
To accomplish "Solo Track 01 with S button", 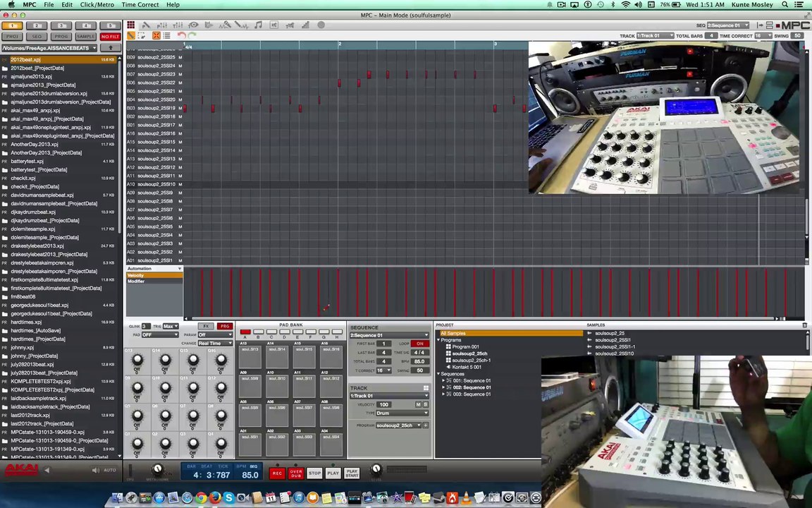I will pos(426,404).
